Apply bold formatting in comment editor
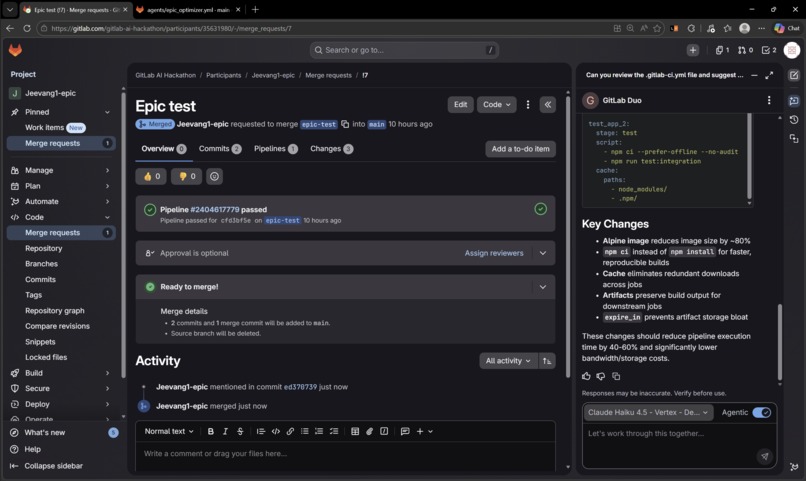 pos(210,431)
